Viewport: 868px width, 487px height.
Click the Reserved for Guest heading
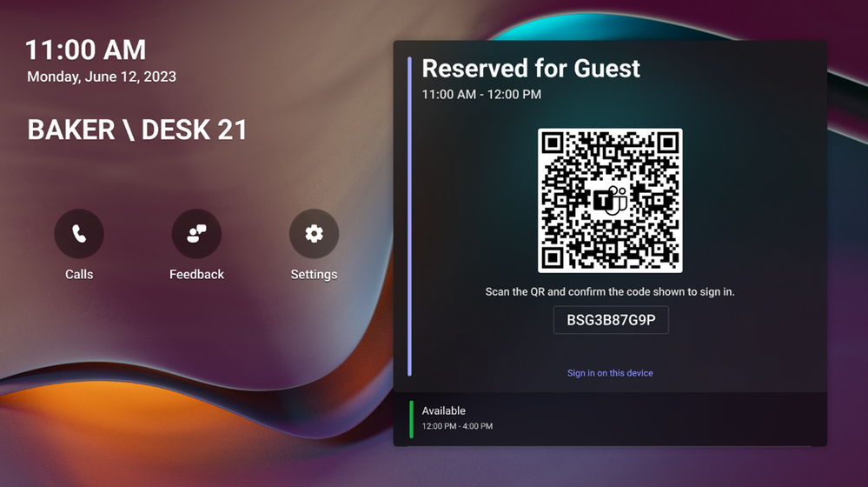coord(531,69)
